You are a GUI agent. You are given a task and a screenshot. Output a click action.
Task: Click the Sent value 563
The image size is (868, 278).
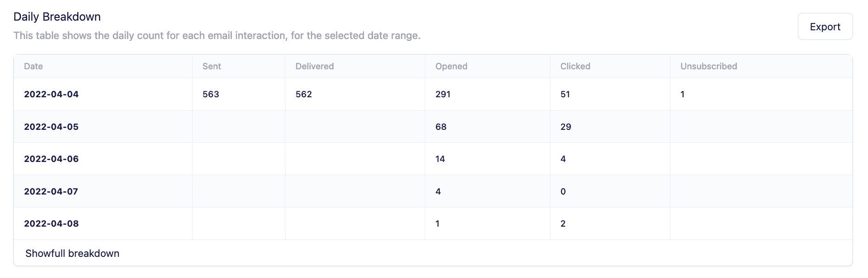(x=211, y=94)
